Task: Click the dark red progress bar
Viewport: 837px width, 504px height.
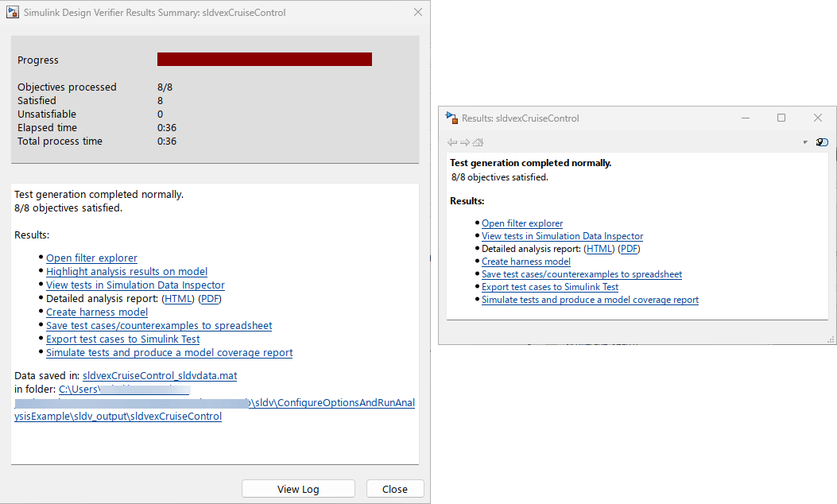Action: coord(264,60)
